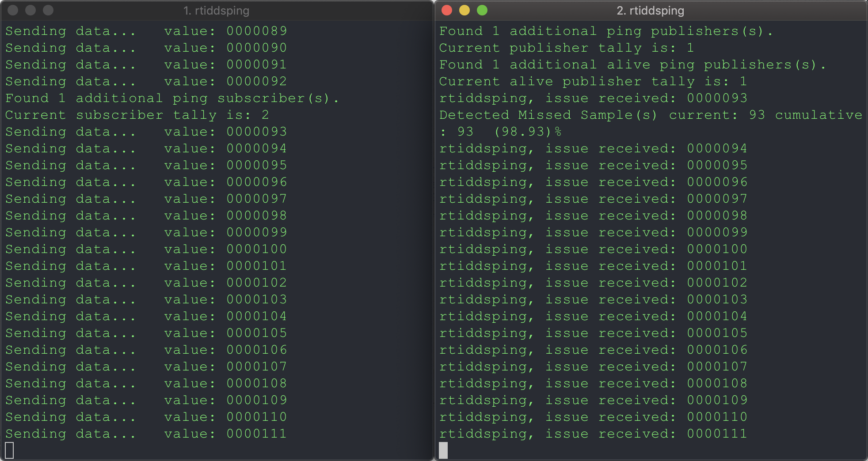Click the sent value 0000089 in left terminal

coord(257,31)
